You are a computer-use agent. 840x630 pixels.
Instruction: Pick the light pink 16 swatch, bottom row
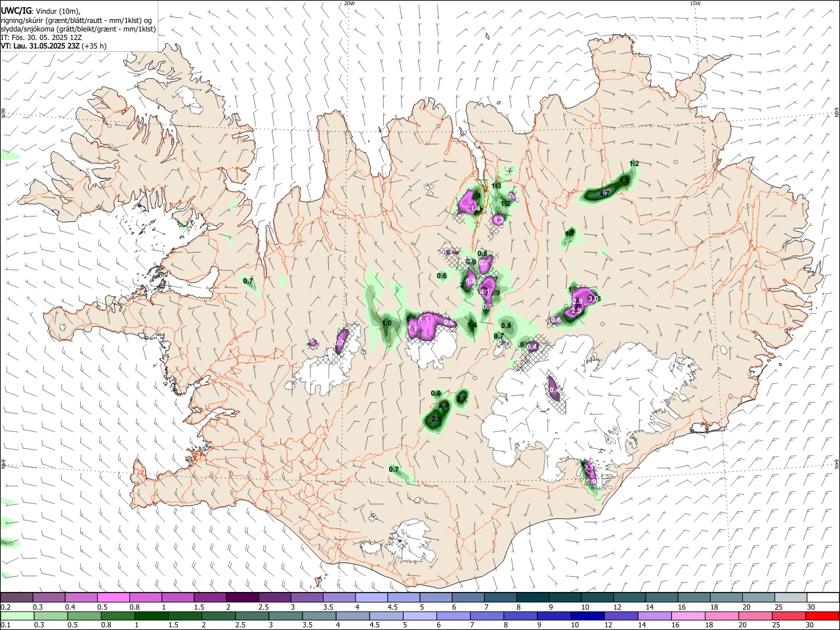[688, 616]
